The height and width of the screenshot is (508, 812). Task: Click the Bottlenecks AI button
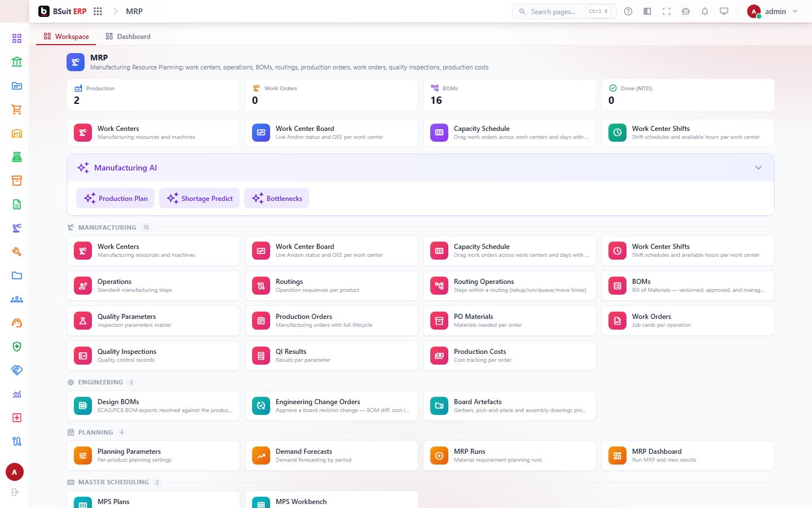(277, 198)
